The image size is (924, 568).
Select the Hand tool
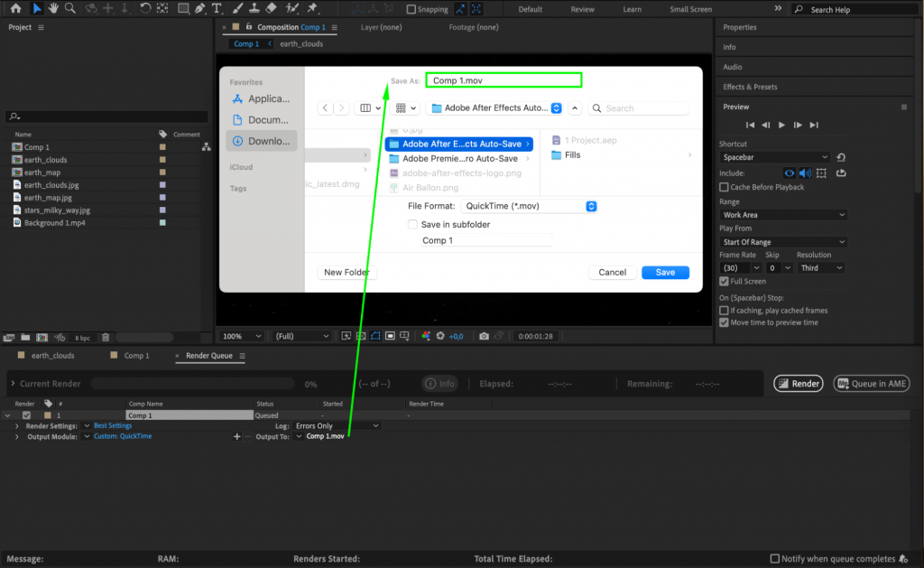click(x=54, y=9)
